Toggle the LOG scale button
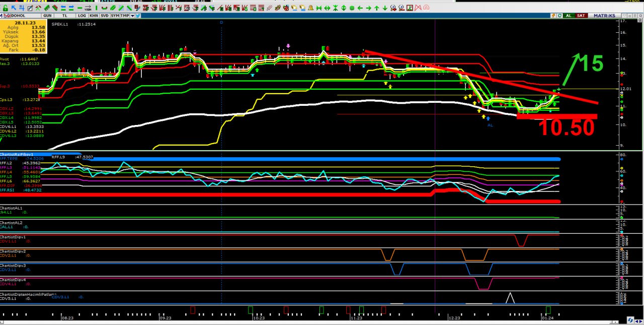 pos(82,16)
